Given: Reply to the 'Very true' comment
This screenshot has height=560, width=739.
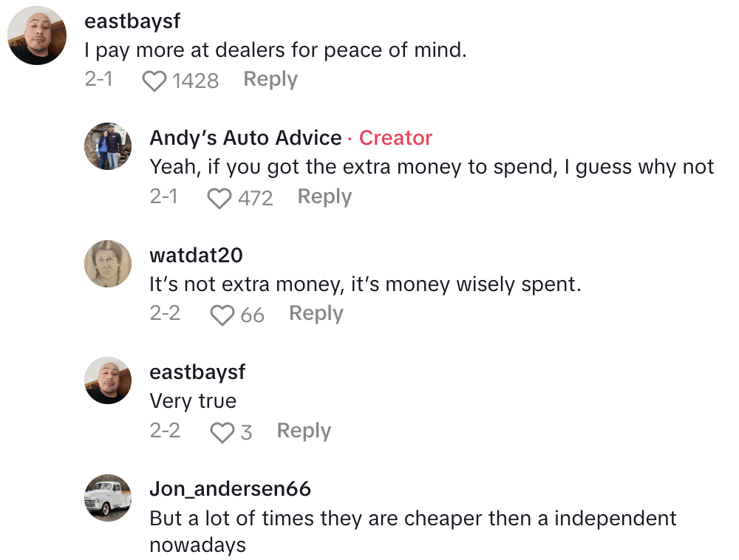Looking at the screenshot, I should (x=303, y=430).
